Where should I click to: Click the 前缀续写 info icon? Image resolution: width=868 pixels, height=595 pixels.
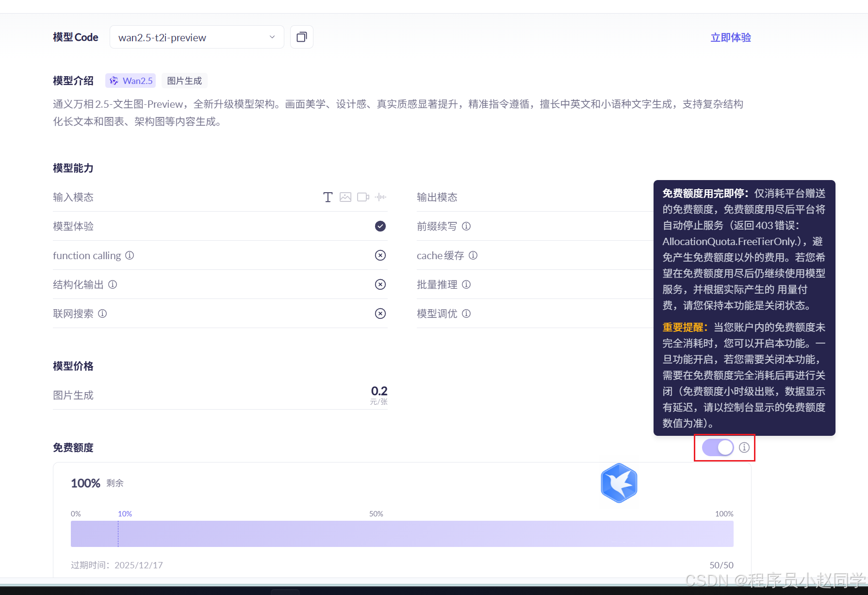coord(466,226)
